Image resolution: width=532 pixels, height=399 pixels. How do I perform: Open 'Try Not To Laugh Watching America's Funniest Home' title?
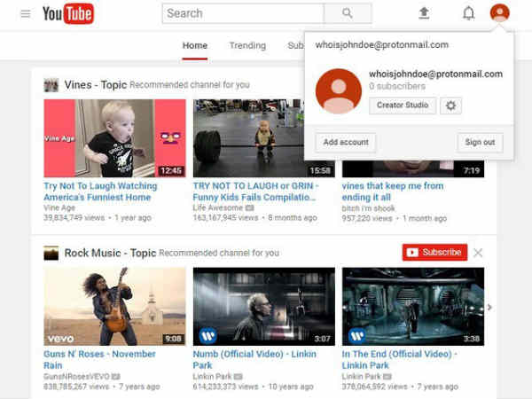pyautogui.click(x=100, y=192)
